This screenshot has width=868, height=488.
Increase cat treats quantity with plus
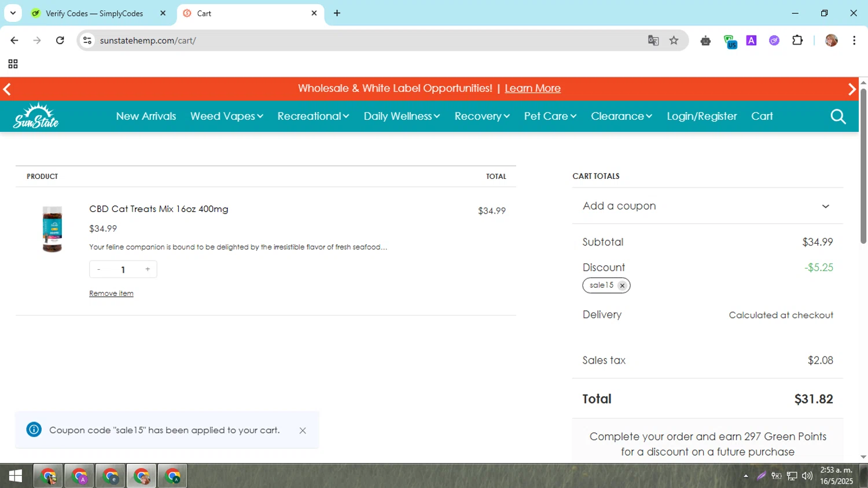[x=148, y=269]
